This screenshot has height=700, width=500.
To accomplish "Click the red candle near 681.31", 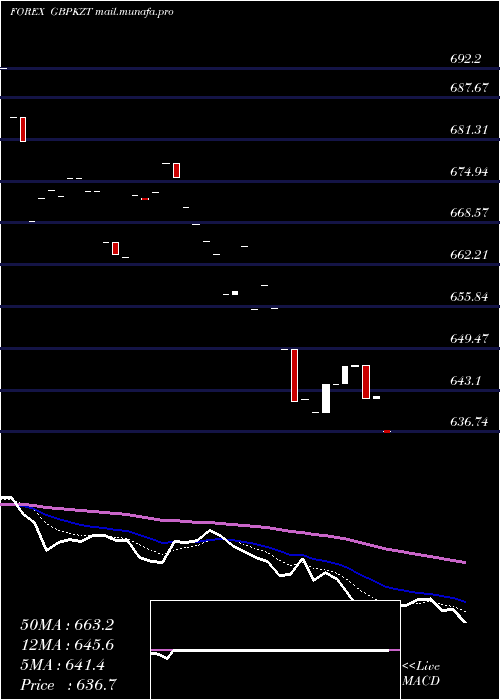I will (23, 129).
